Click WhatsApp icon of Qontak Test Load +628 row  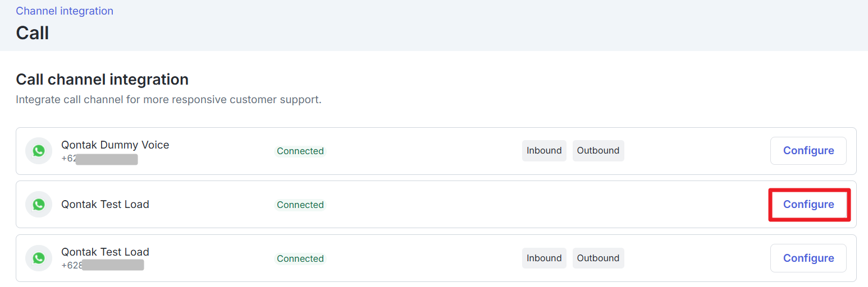tap(39, 258)
